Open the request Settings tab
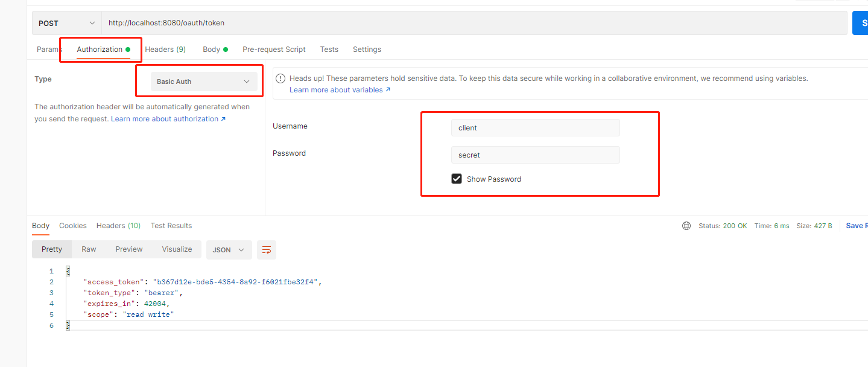Viewport: 868px width, 367px height. [367, 49]
